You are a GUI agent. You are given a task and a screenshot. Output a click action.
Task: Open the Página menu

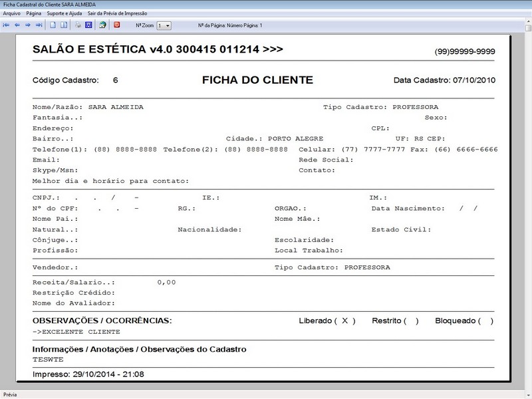(34, 13)
